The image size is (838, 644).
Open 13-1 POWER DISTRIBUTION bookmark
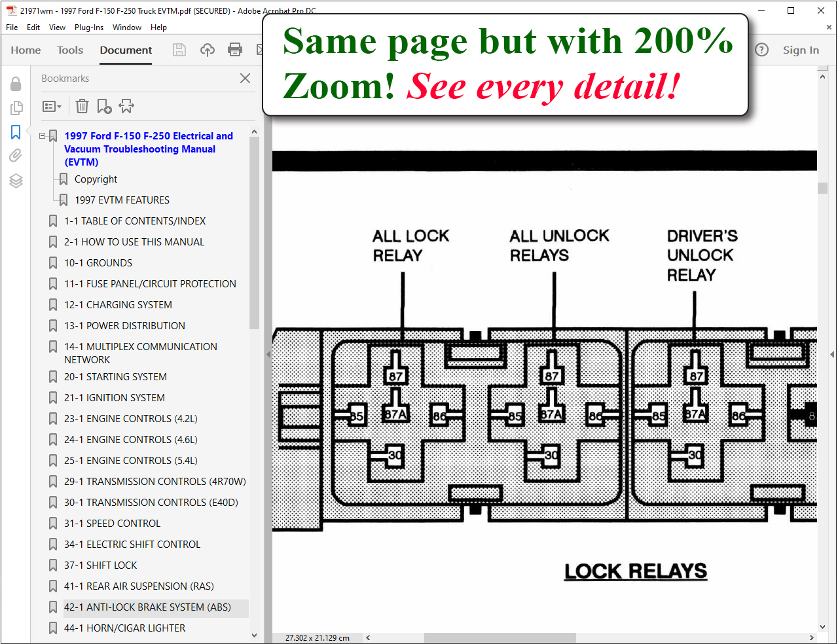point(124,326)
